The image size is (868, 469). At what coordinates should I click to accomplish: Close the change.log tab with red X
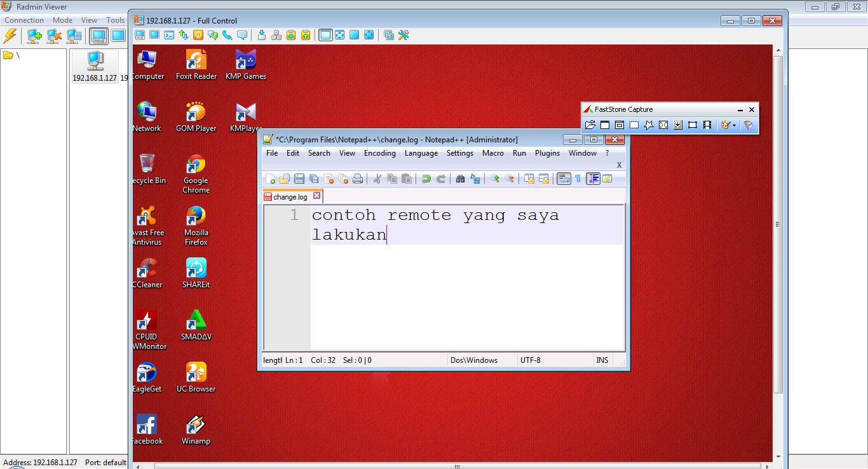pos(317,196)
